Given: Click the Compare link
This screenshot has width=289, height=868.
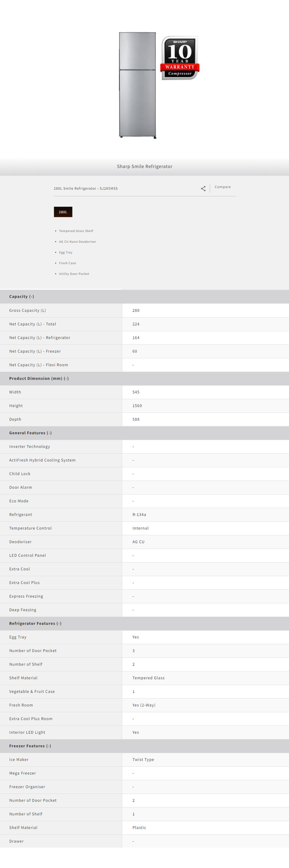Looking at the screenshot, I should click(222, 187).
